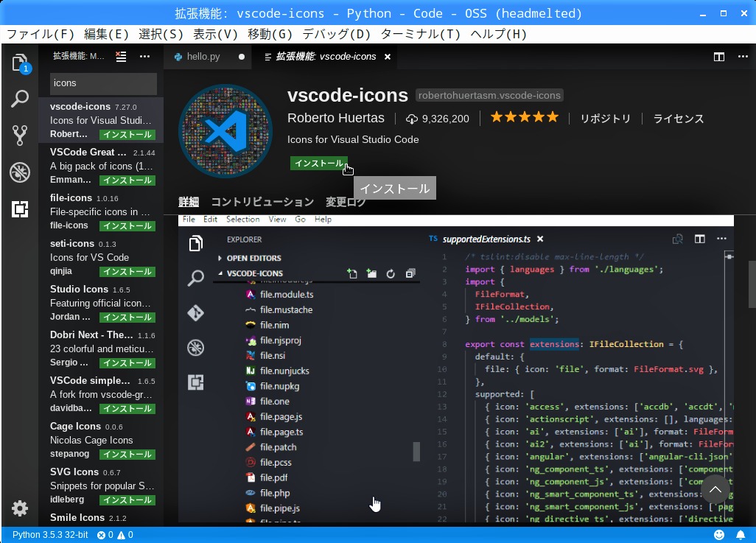
Task: Install file-icons extension from list
Action: pyautogui.click(x=127, y=225)
